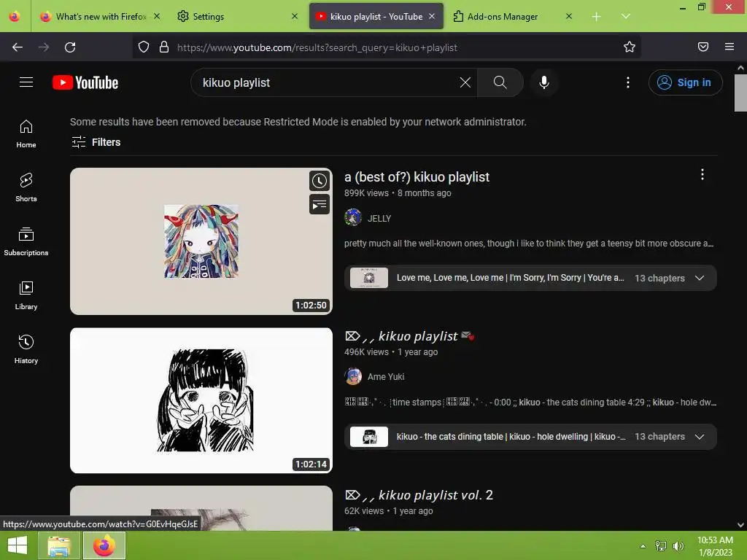The width and height of the screenshot is (747, 560).
Task: Click Ame Yuki channel avatar
Action: 353,376
